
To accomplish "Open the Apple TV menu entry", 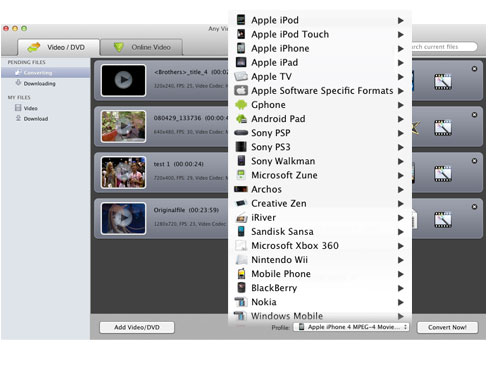I will [x=320, y=77].
